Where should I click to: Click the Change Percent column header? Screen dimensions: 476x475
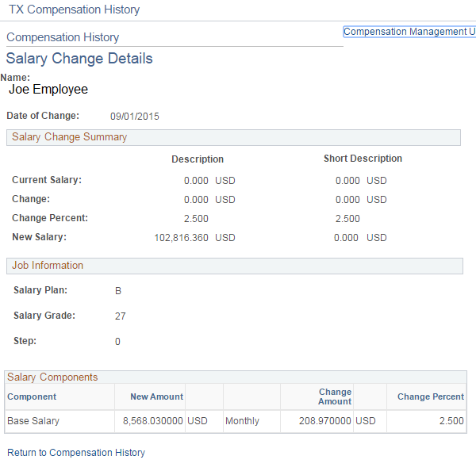click(x=431, y=396)
